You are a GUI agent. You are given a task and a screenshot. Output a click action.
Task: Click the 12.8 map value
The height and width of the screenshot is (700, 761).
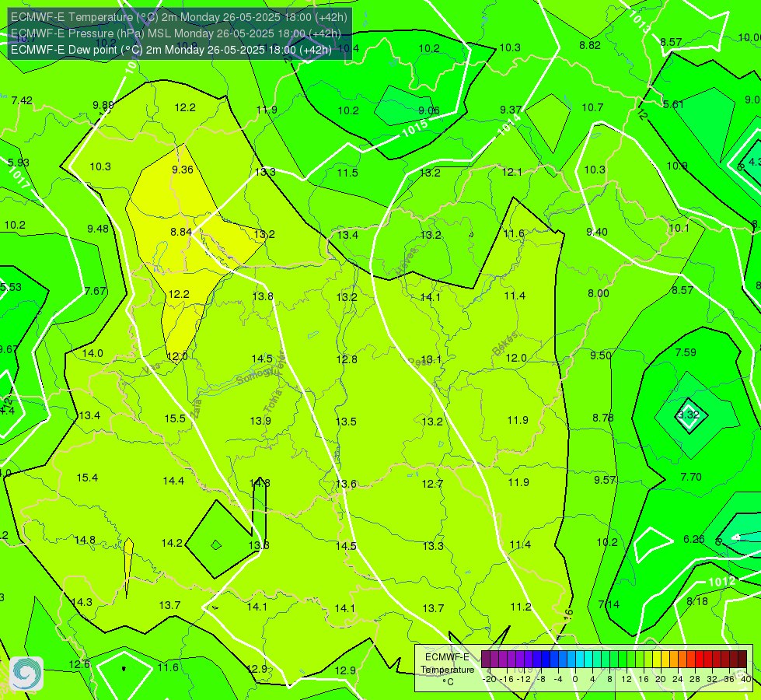(347, 359)
